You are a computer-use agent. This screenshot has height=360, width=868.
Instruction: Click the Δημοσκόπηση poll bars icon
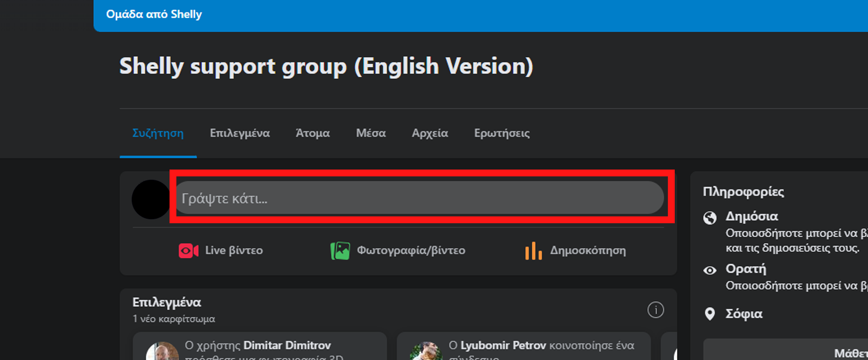point(533,250)
